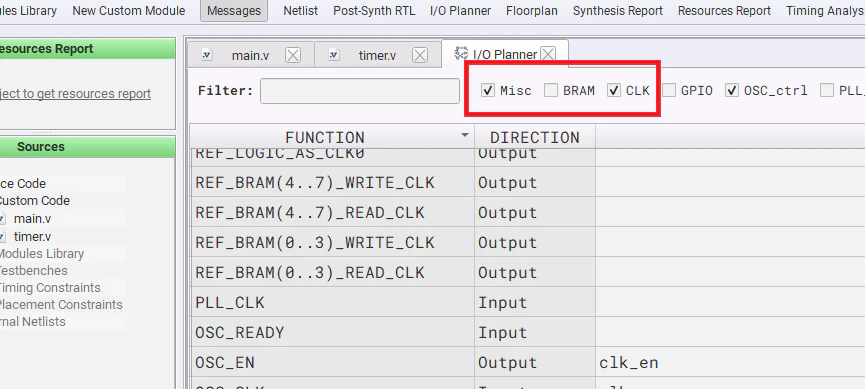
Task: Open the Synthesis Report
Action: [x=618, y=10]
